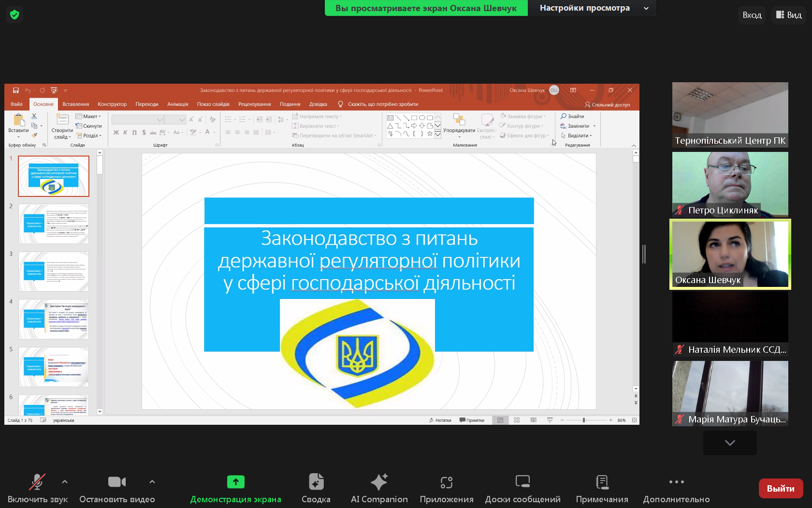Image resolution: width=812 pixels, height=508 pixels.
Task: Select slide 4 thumbnail
Action: pyautogui.click(x=54, y=319)
